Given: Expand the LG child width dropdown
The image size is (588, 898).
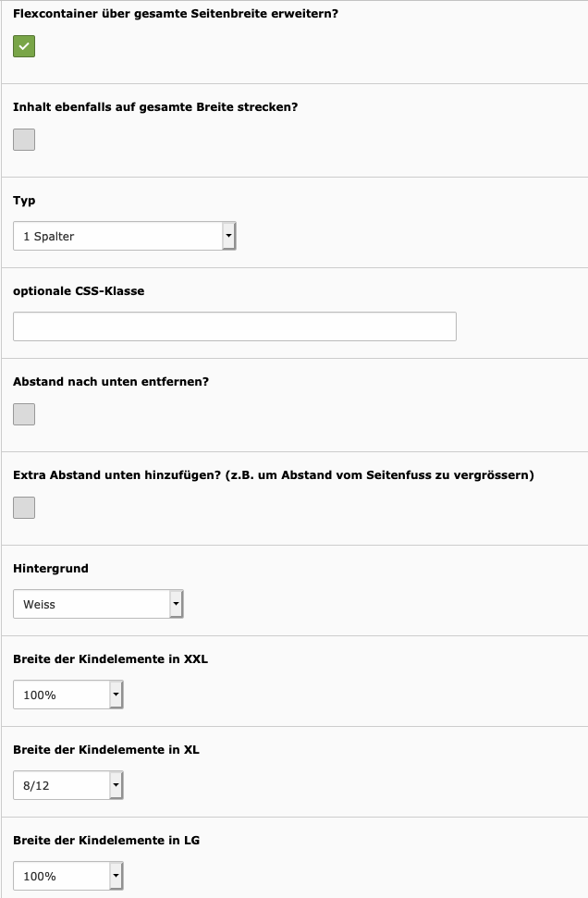Looking at the screenshot, I should point(68,876).
